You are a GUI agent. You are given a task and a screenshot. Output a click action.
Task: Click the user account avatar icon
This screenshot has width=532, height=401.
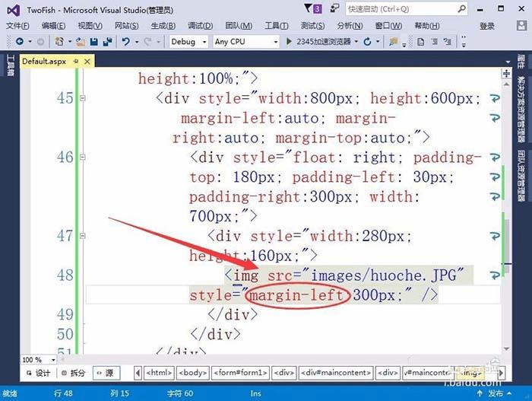(521, 25)
